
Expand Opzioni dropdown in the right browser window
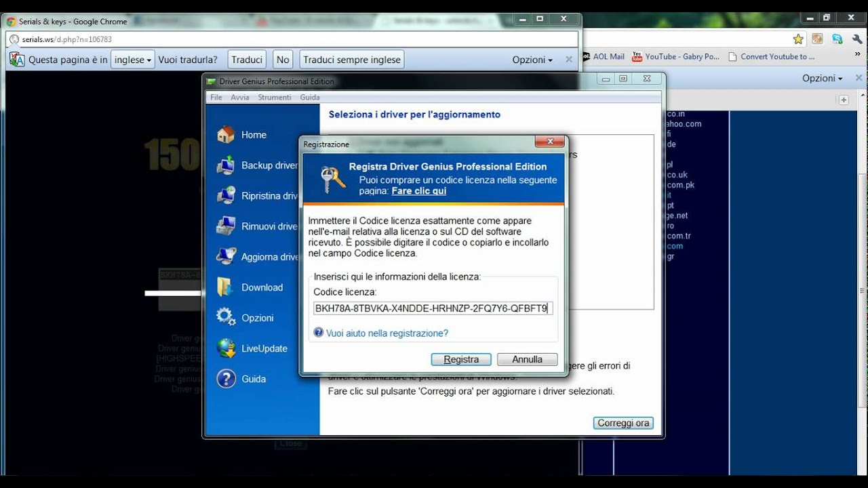[823, 78]
